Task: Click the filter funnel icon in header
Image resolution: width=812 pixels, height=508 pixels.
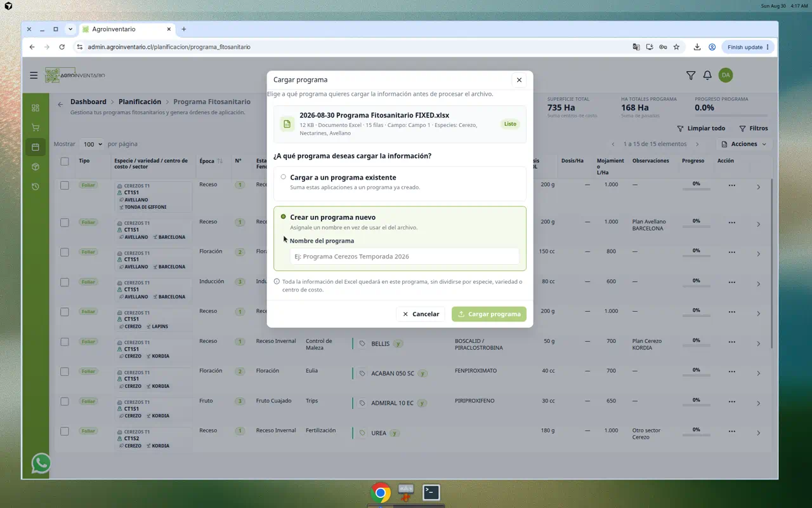Action: 691,75
